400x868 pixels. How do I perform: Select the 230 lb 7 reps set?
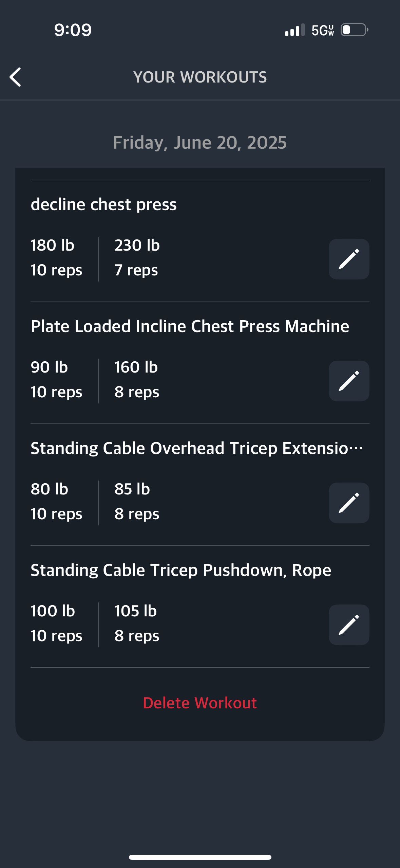click(x=137, y=258)
